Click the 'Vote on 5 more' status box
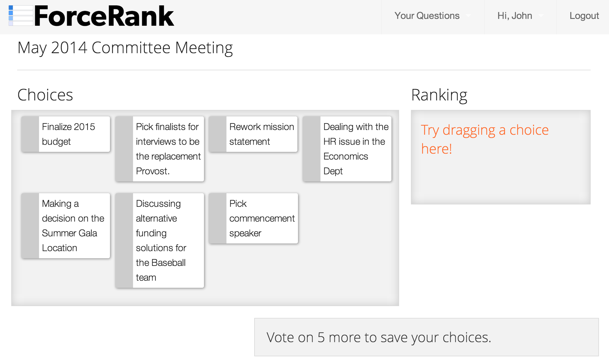 [426, 337]
